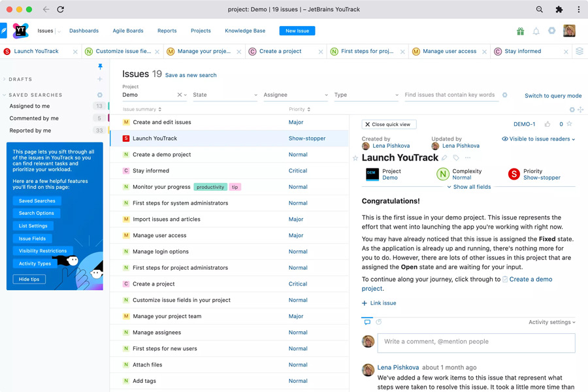Click the star beside Launch YouTrack title
Image resolution: width=588 pixels, height=392 pixels.
point(355,158)
